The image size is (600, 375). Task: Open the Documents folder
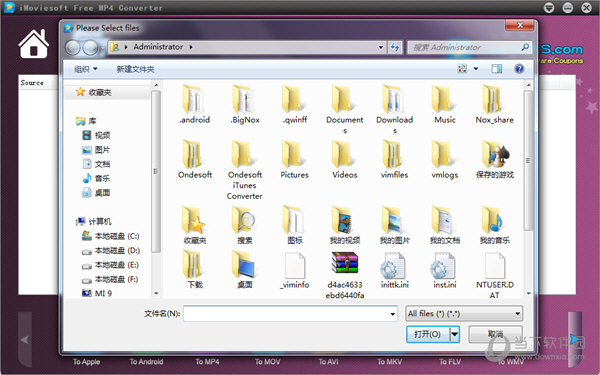pyautogui.click(x=344, y=109)
